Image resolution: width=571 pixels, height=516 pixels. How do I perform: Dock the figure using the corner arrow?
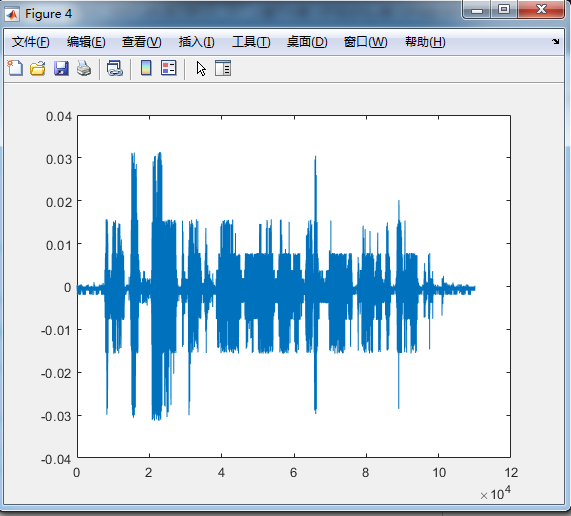pos(555,42)
